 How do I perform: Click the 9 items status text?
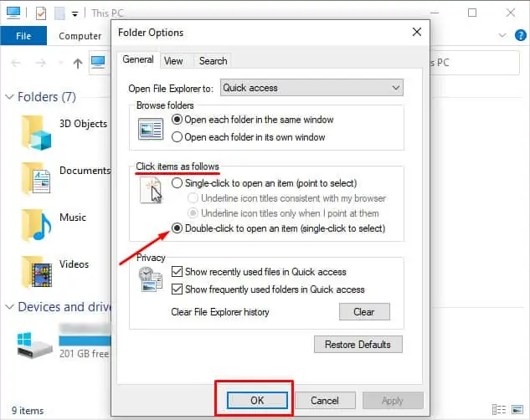[28, 411]
